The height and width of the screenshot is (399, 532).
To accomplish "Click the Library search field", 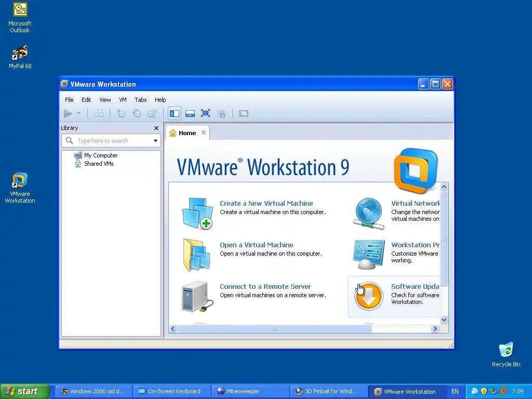I will 111,141.
